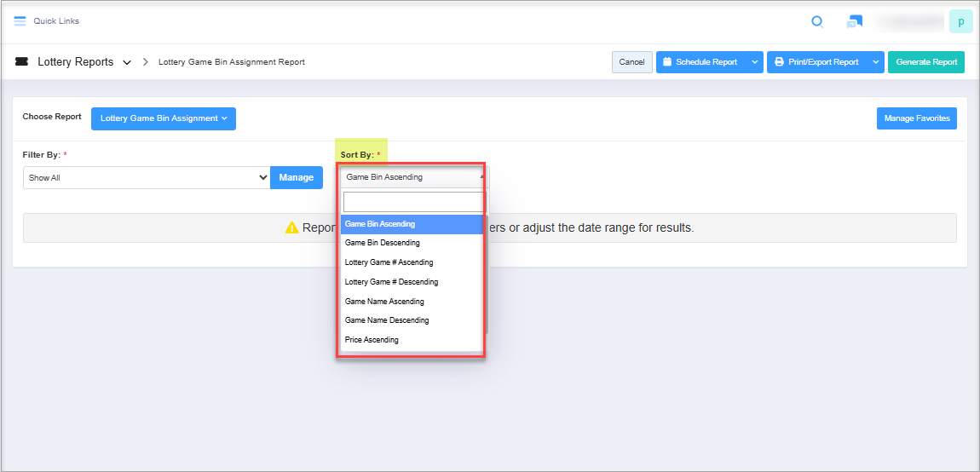Expand the Filter By Show All select

(147, 178)
